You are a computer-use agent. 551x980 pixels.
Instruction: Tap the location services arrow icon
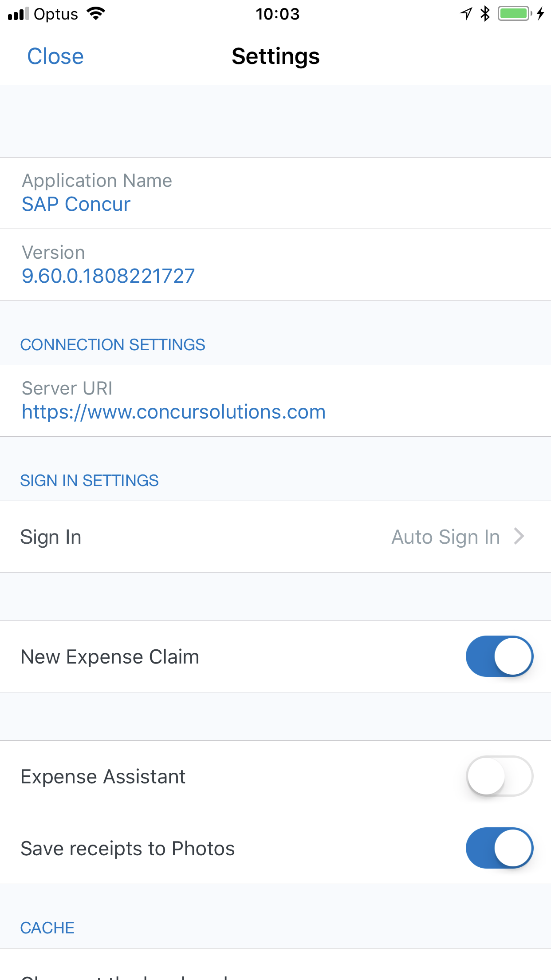coord(466,14)
